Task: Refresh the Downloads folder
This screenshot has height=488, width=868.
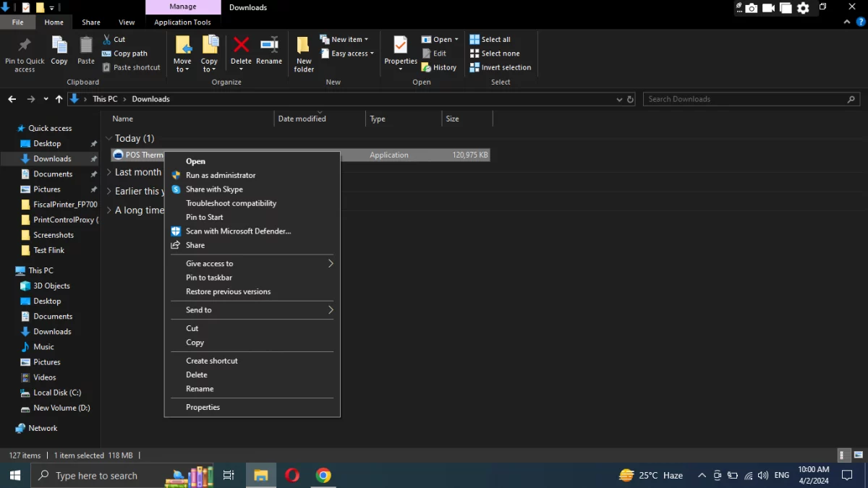Action: [629, 99]
